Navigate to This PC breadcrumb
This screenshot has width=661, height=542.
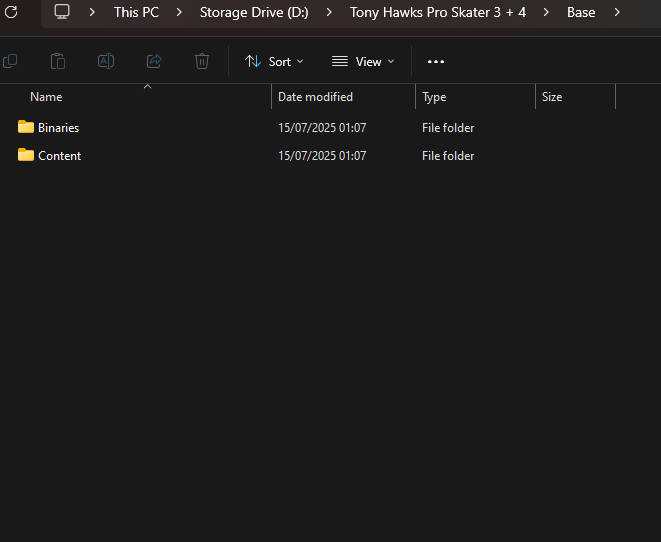point(136,12)
